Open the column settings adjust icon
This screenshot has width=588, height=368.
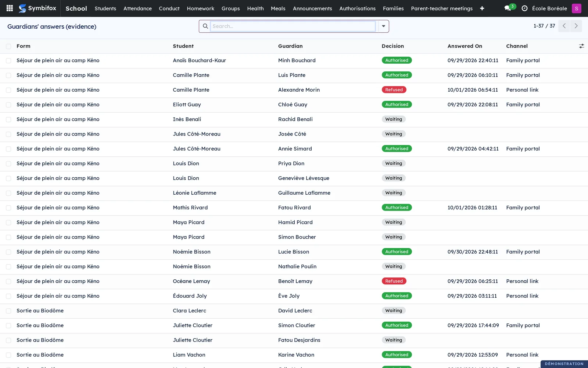[581, 46]
